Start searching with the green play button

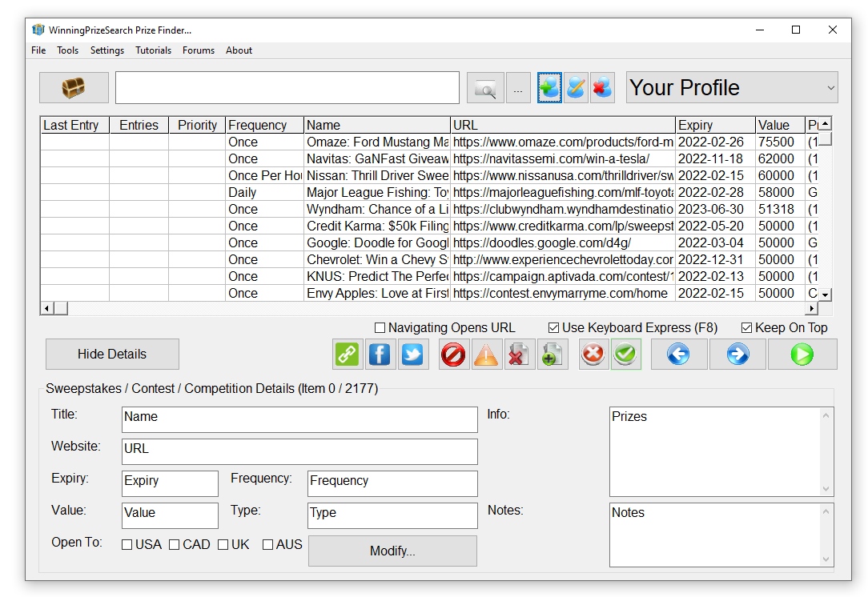[x=802, y=355]
